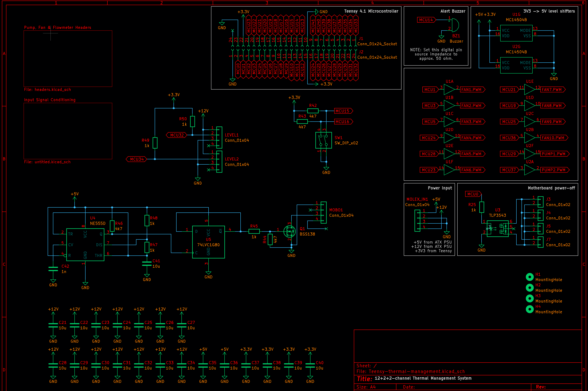
Task: Select the MCU16 global label
Action: click(344, 122)
